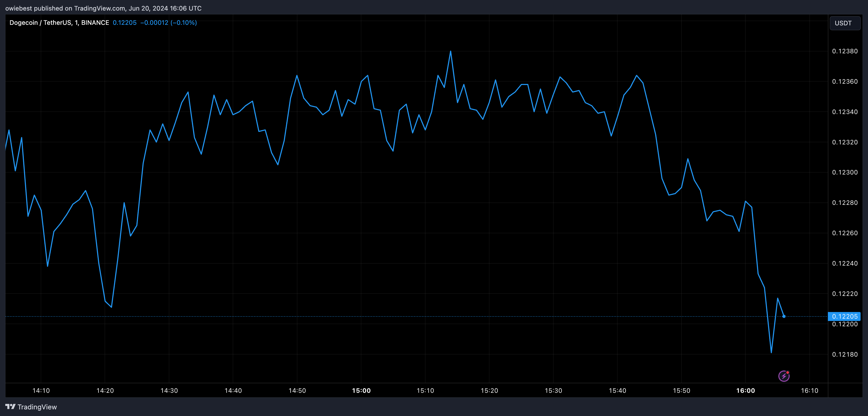Click the 14:40 time axis label
The image size is (868, 416).
click(x=233, y=391)
